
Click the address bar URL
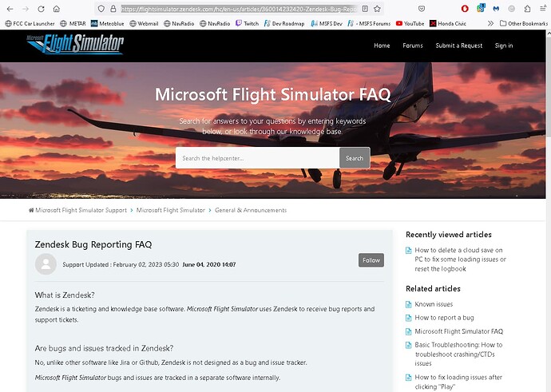[239, 9]
